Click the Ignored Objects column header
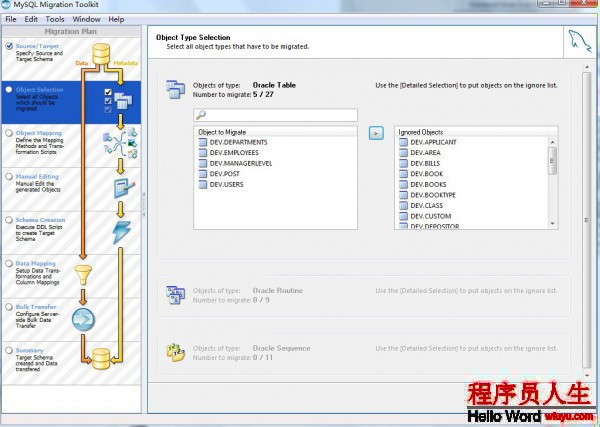 (476, 132)
